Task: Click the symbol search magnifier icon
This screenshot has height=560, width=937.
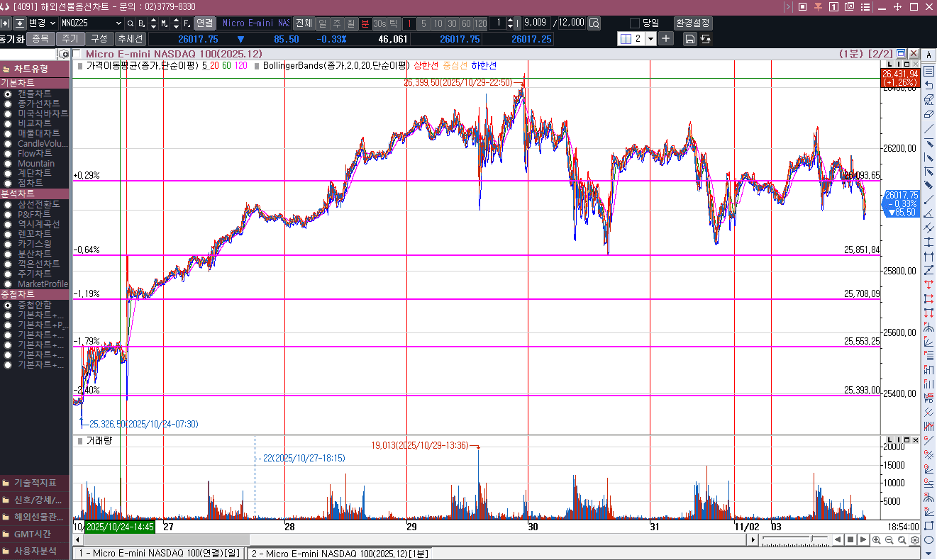Action: 130,23
